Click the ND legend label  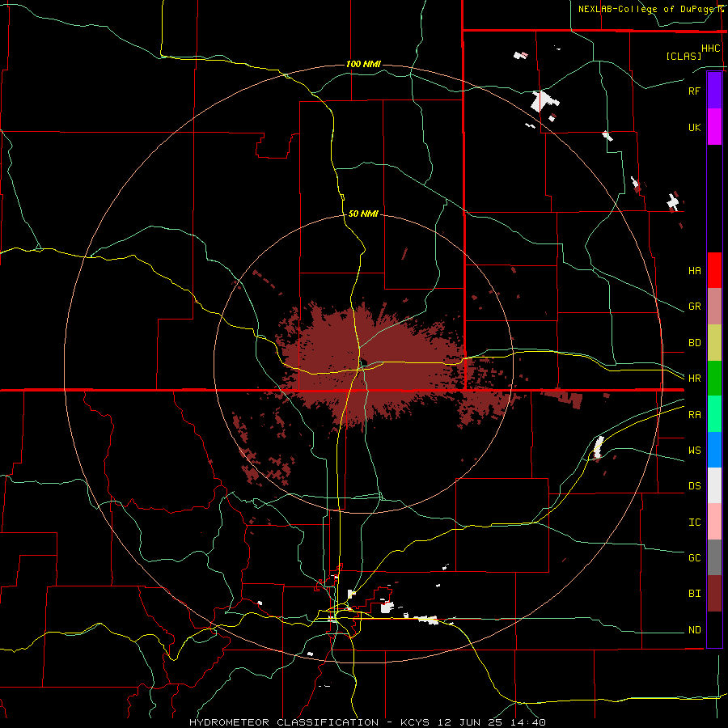click(x=694, y=629)
